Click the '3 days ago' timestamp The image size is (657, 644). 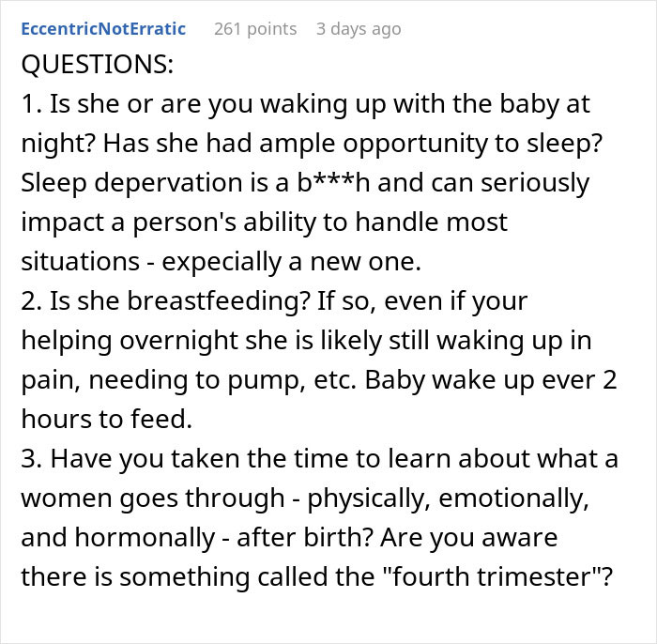tap(359, 29)
